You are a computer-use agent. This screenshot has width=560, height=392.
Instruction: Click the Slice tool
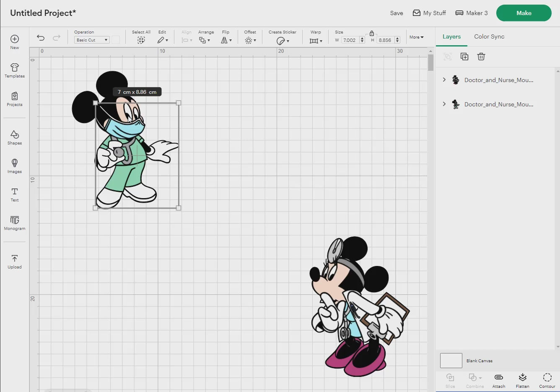[x=450, y=380]
